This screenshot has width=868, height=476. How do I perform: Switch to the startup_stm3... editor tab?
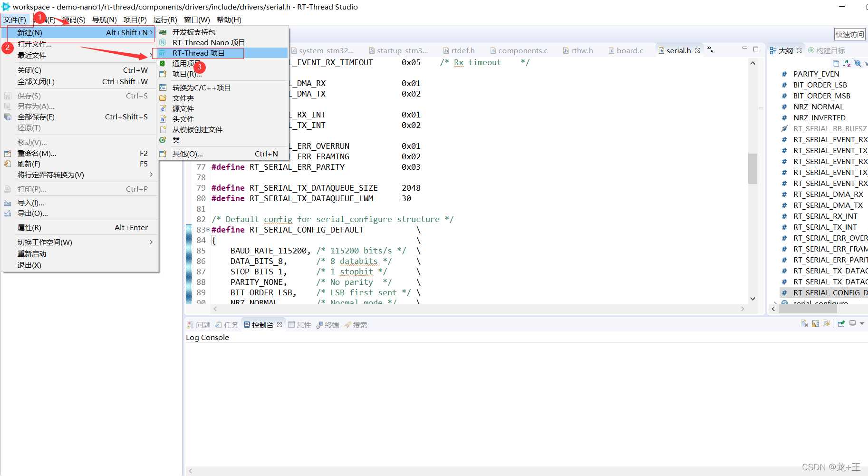399,50
